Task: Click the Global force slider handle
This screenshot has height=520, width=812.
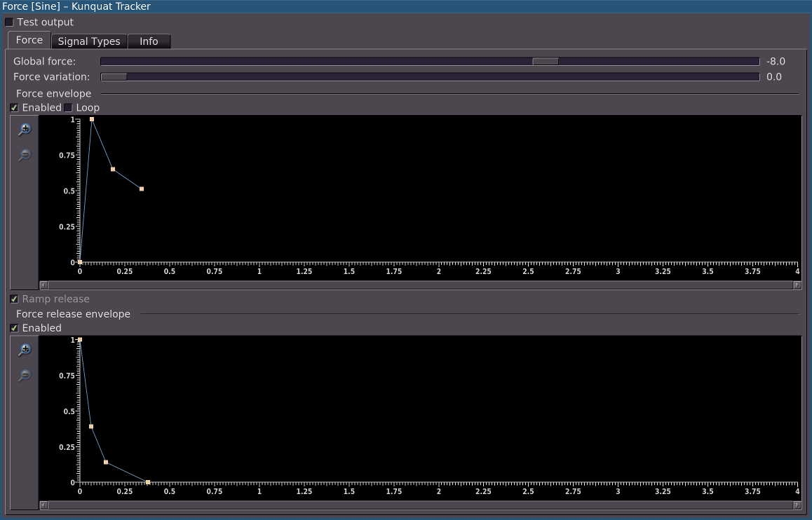Action: (x=546, y=62)
